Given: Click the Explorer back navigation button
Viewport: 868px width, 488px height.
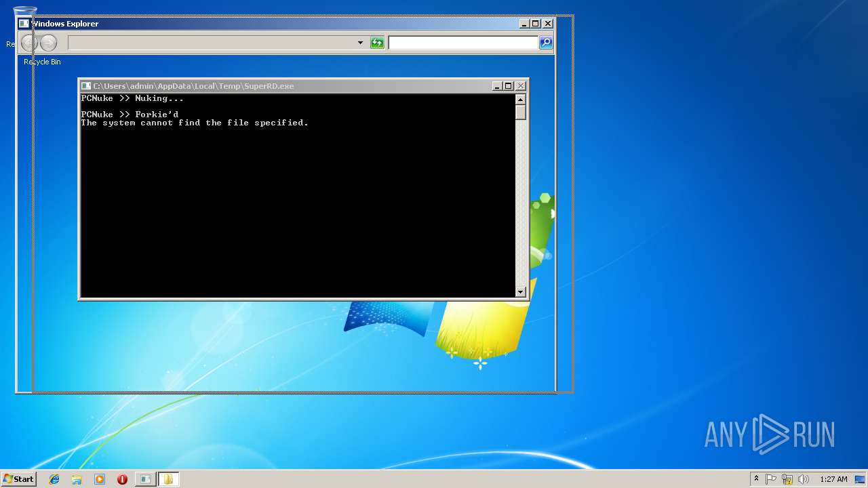Looking at the screenshot, I should pyautogui.click(x=29, y=43).
